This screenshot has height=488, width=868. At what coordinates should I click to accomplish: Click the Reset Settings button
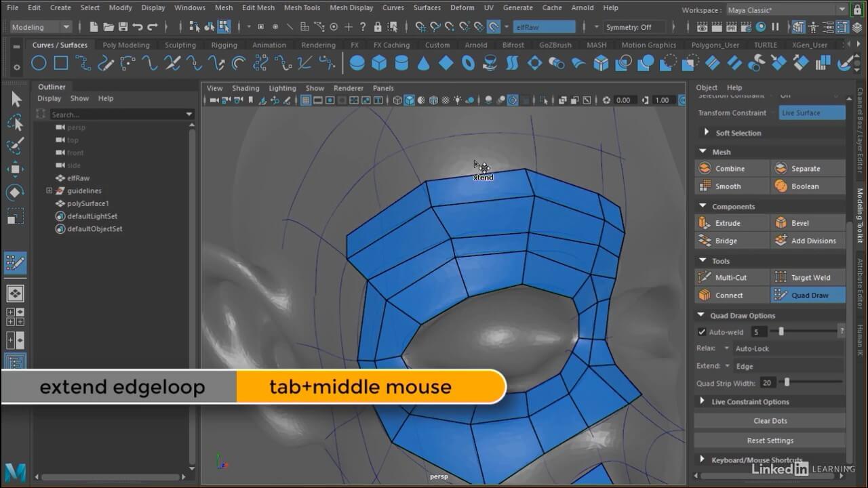tap(770, 441)
